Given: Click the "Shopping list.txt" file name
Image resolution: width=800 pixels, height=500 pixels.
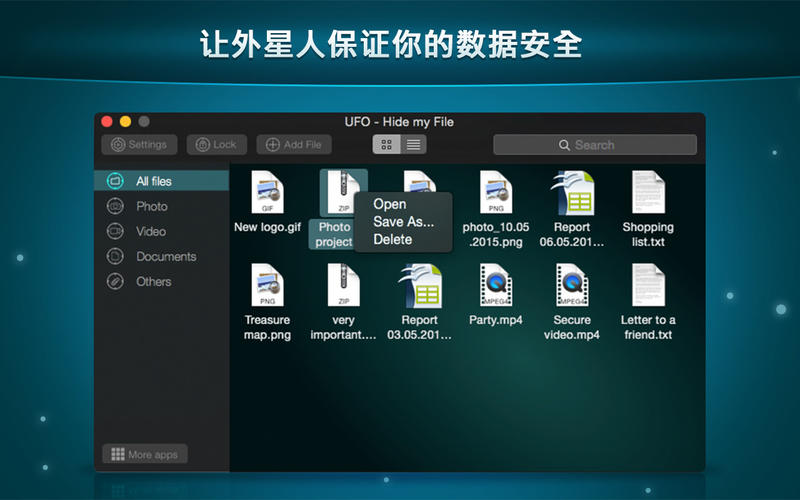Looking at the screenshot, I should [648, 234].
